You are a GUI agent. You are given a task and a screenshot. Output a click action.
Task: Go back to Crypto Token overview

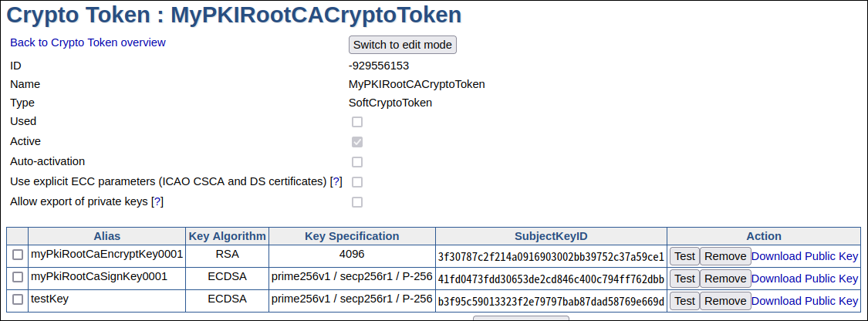[87, 42]
